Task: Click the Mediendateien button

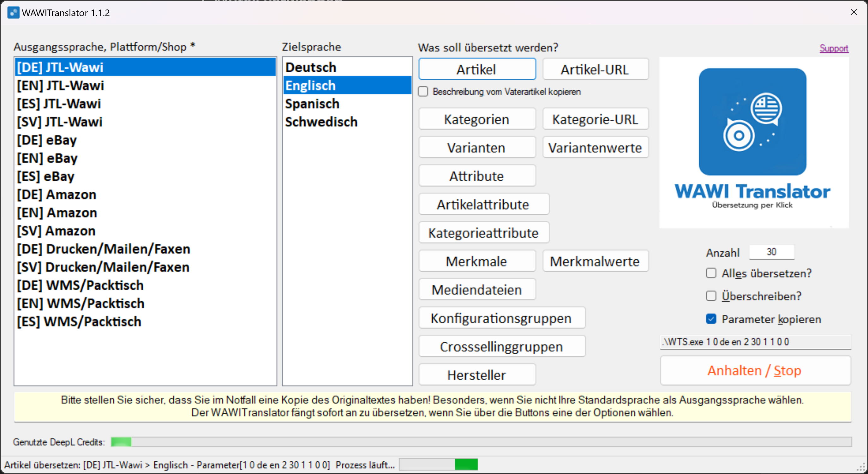Action: (x=477, y=290)
